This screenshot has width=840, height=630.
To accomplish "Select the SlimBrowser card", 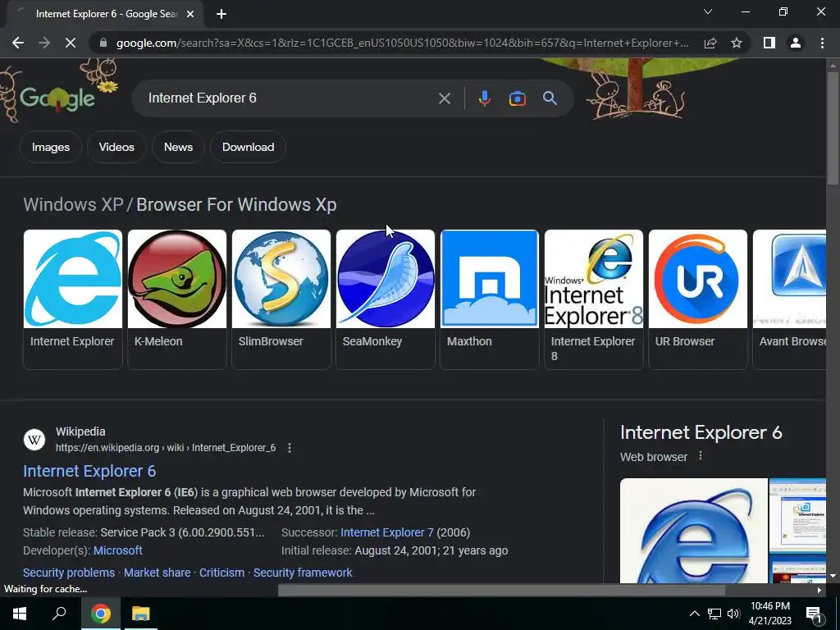I will coord(281,299).
